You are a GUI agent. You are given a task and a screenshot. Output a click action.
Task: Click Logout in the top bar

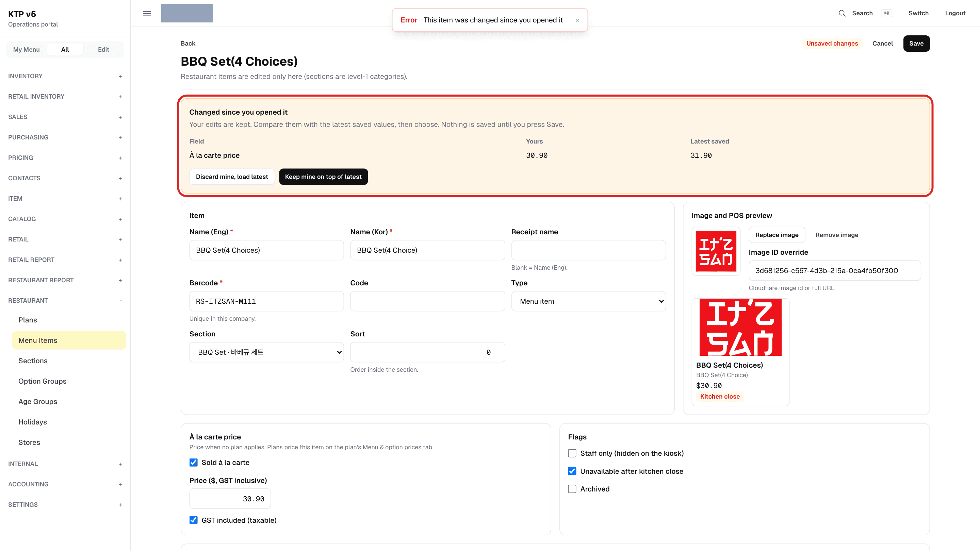pyautogui.click(x=955, y=13)
